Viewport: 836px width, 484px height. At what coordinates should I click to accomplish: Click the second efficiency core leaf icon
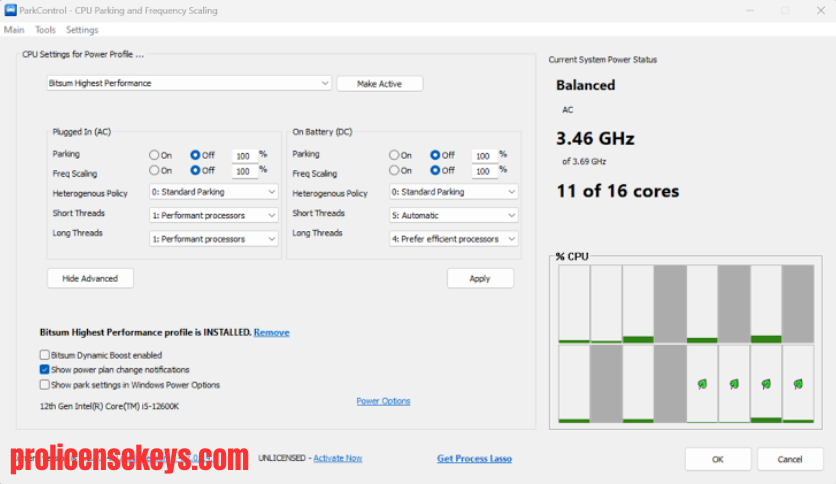[x=734, y=384]
